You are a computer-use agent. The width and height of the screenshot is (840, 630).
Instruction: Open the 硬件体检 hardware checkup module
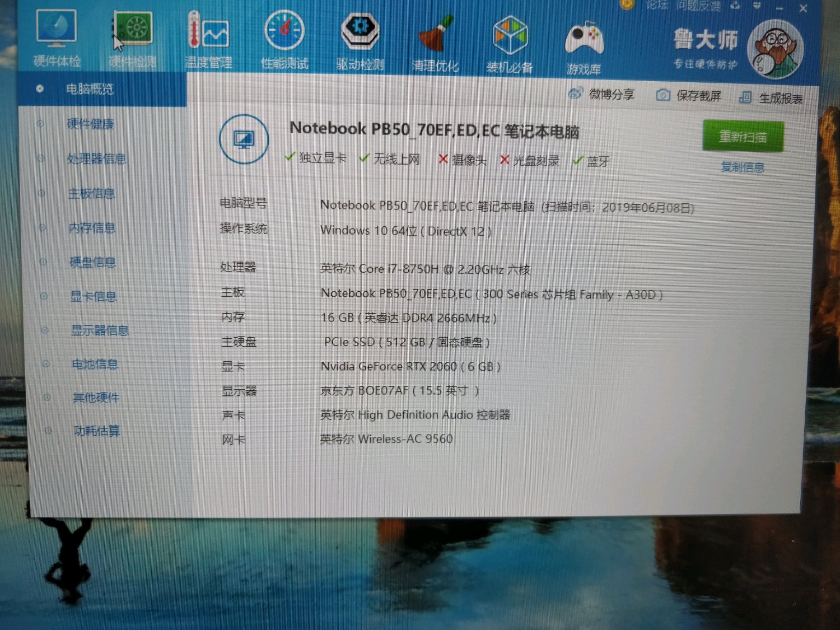tap(56, 38)
